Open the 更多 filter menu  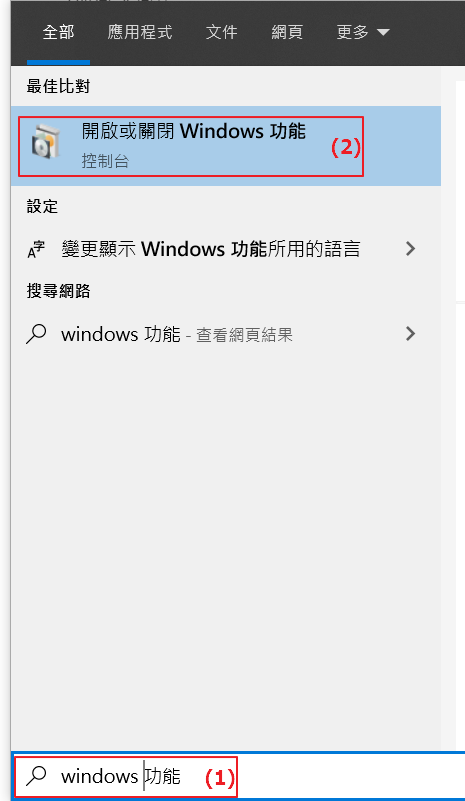363,33
